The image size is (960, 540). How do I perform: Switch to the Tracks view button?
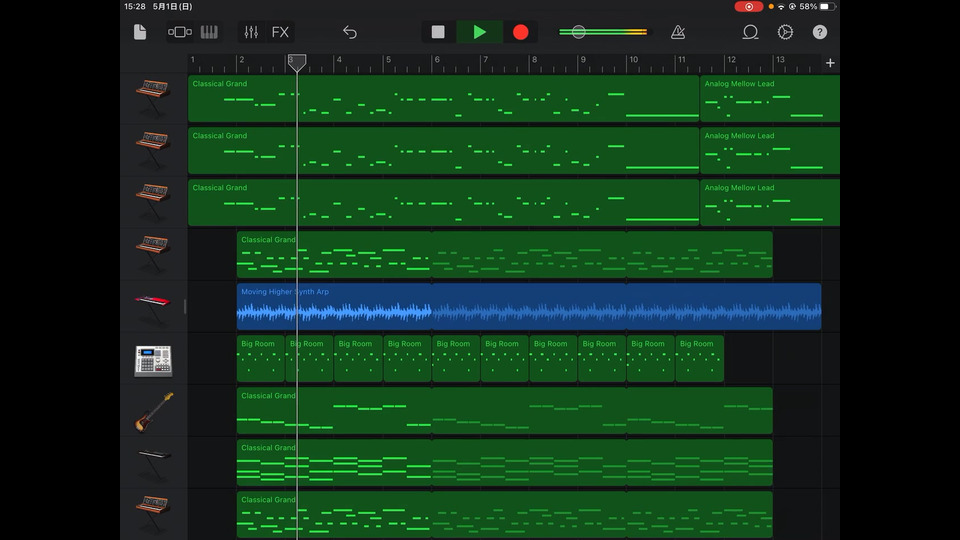click(180, 32)
